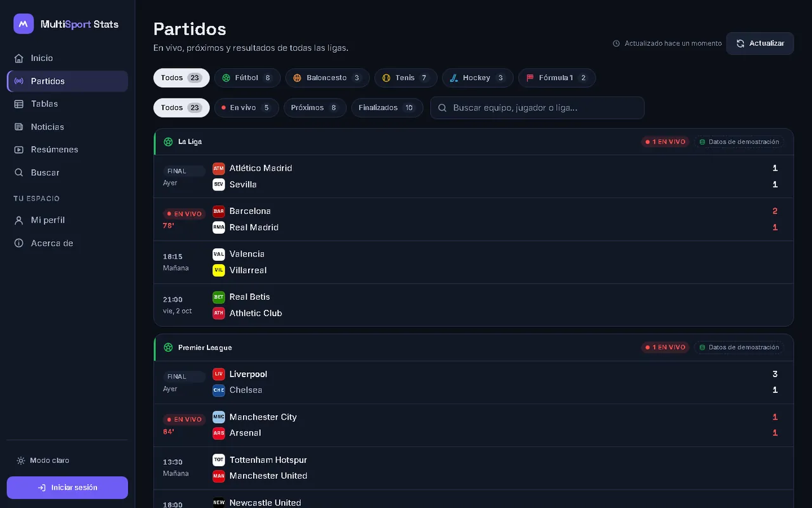
Task: Open Acerca de in the sidebar
Action: coord(67,243)
